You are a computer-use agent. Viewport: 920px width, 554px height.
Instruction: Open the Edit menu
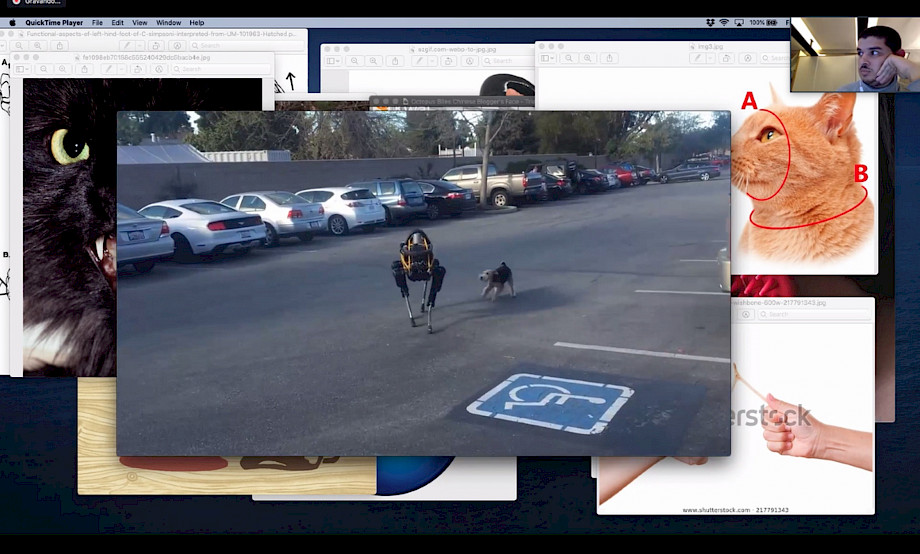(117, 23)
